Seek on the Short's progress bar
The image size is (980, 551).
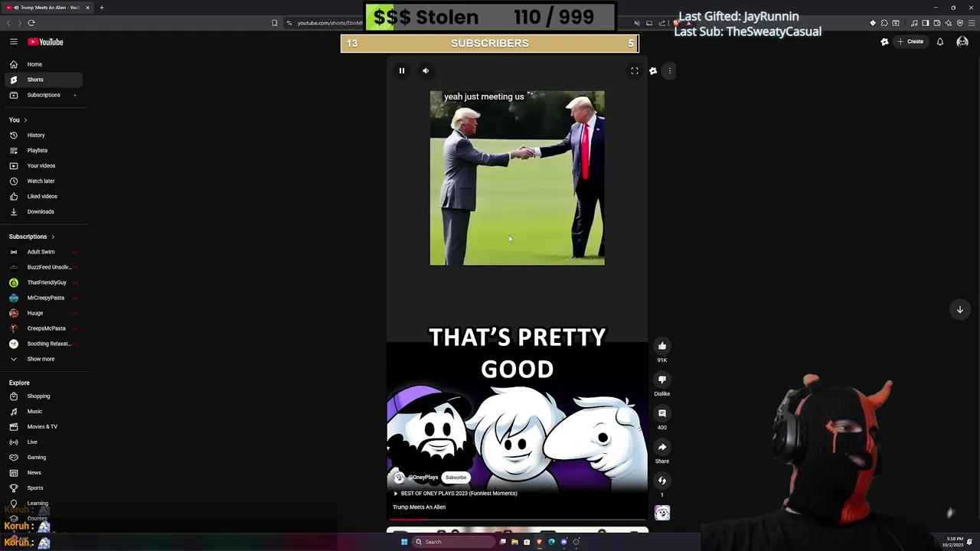tap(518, 520)
